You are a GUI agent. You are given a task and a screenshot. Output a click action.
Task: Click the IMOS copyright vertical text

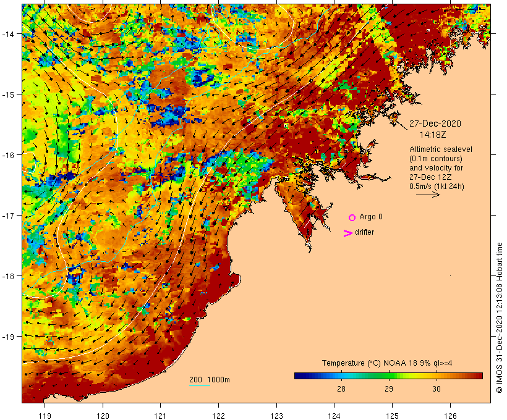500,318
